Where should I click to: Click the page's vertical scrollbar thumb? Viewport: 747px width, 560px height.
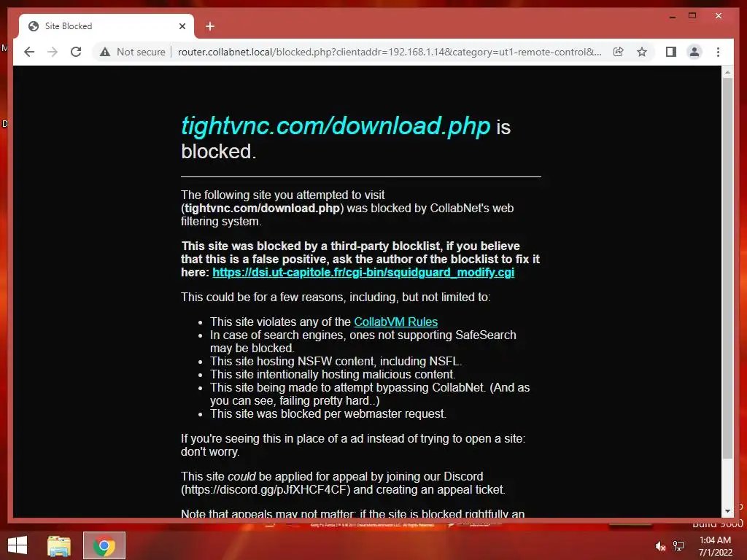(x=727, y=268)
